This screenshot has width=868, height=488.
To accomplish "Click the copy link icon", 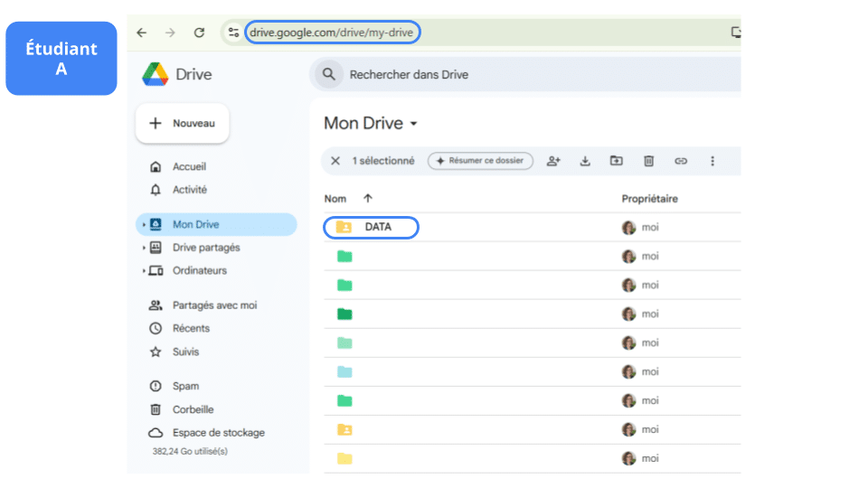I will [681, 161].
